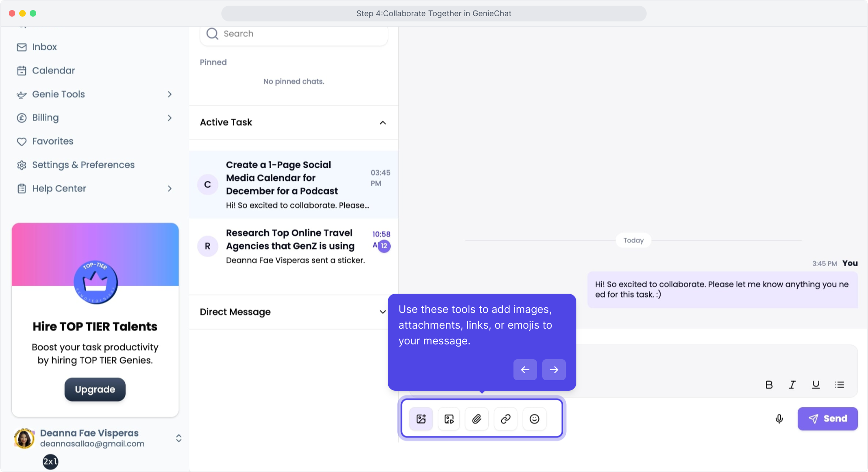Open Inbox in the sidebar
The height and width of the screenshot is (472, 868).
coord(44,47)
